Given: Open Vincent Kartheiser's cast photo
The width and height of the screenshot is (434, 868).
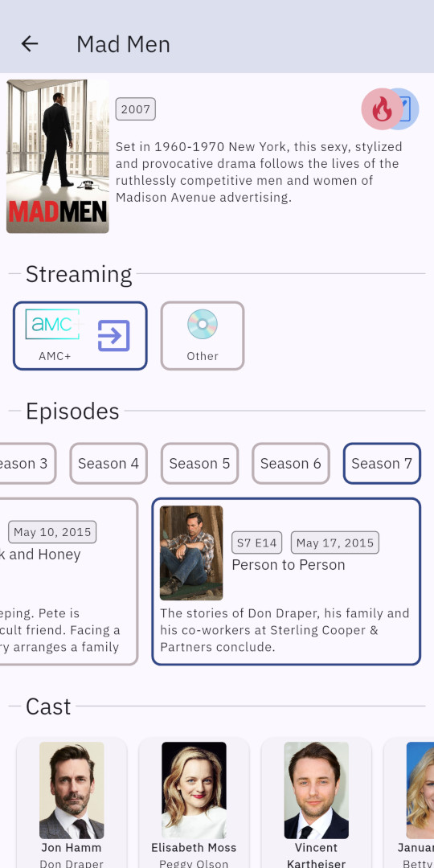Looking at the screenshot, I should coord(316,791).
